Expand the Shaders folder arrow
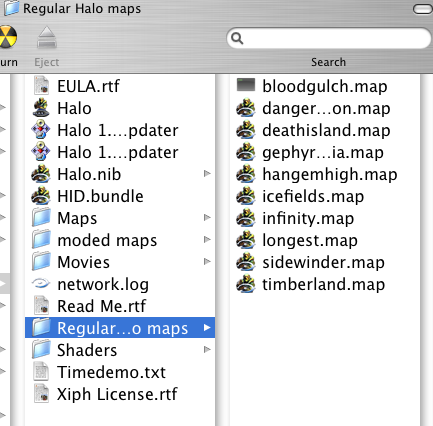Screen dimensions: 433x426 207,350
